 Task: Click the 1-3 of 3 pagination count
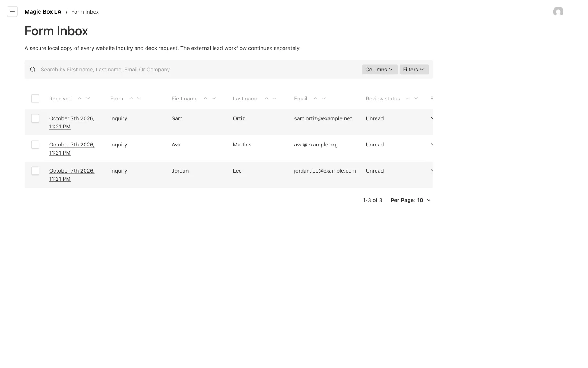click(373, 200)
